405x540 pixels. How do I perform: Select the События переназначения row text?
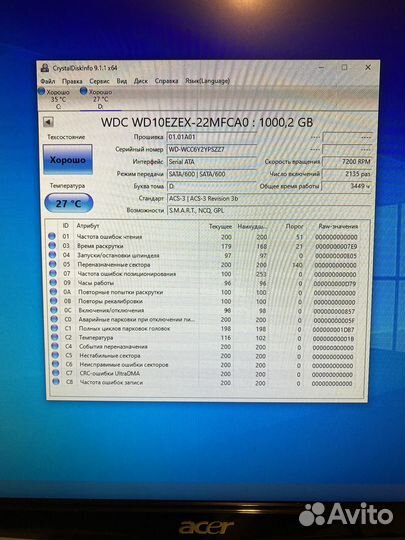(113, 347)
